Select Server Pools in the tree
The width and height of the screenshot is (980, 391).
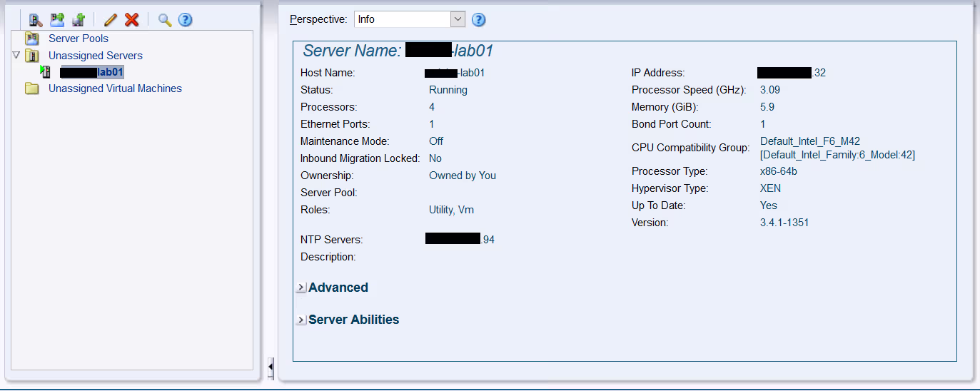click(x=79, y=39)
